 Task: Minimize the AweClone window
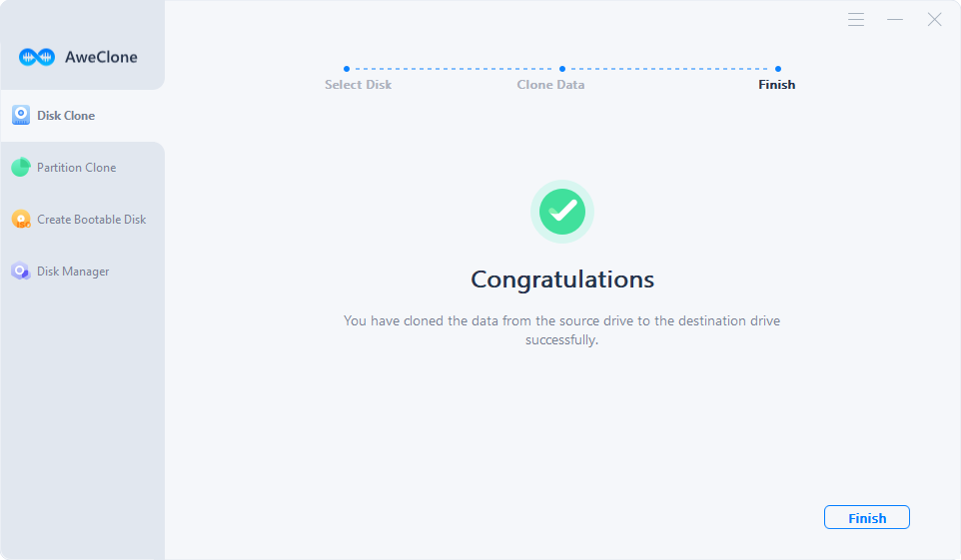[895, 20]
